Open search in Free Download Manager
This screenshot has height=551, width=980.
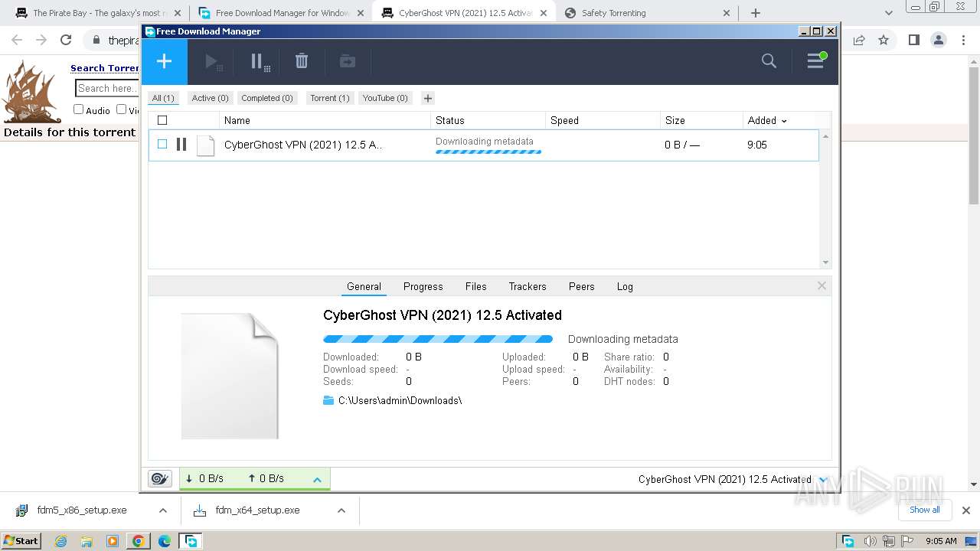click(769, 61)
